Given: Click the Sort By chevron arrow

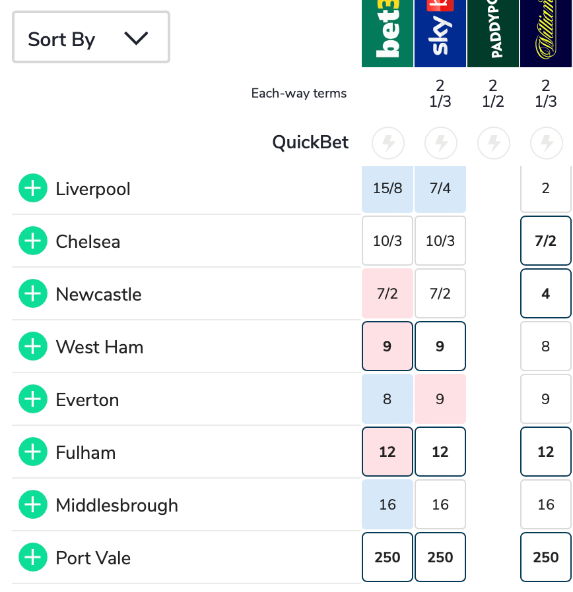Looking at the screenshot, I should (136, 38).
